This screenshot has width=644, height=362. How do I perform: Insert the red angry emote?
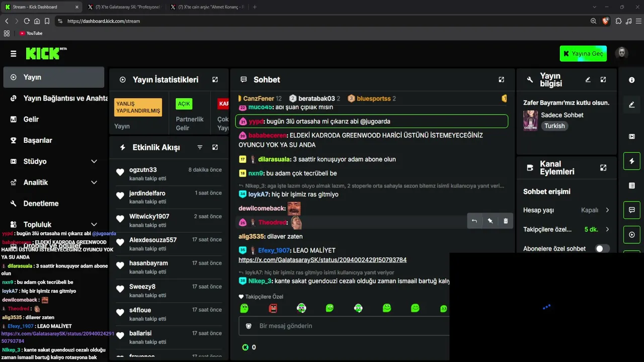pyautogui.click(x=273, y=308)
